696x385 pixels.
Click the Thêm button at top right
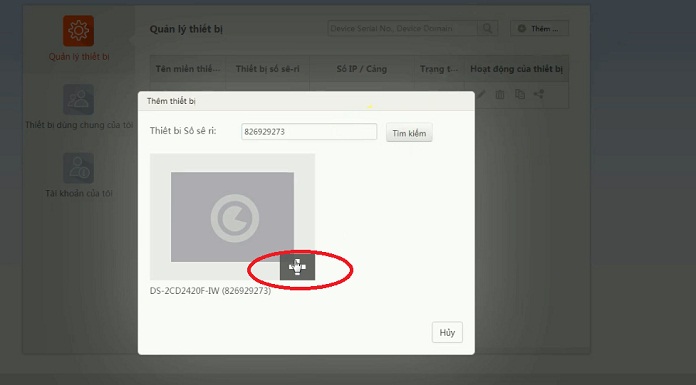539,28
